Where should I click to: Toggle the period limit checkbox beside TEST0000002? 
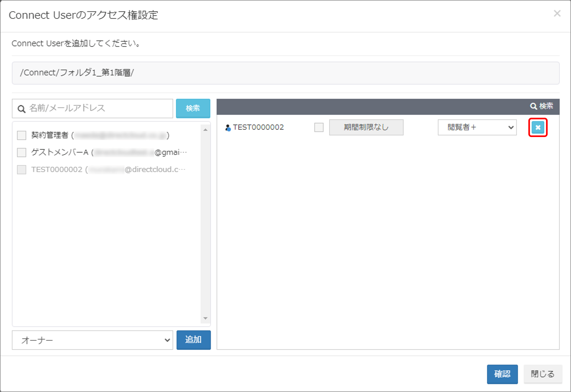pos(319,127)
